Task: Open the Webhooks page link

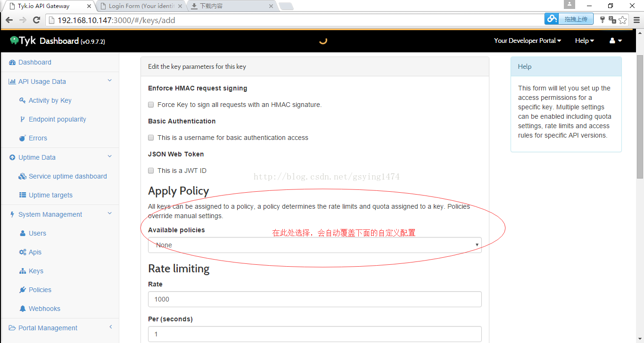Action: coord(44,309)
